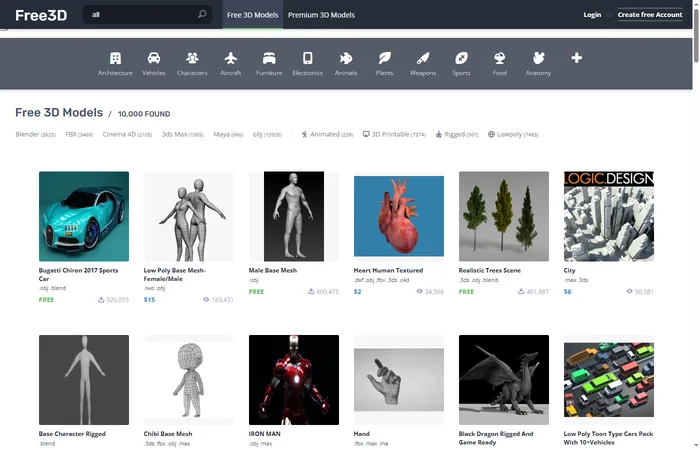Open Bugatti Chiron 2017 thumbnail
Viewport: 700px width, 450px height.
(84, 217)
